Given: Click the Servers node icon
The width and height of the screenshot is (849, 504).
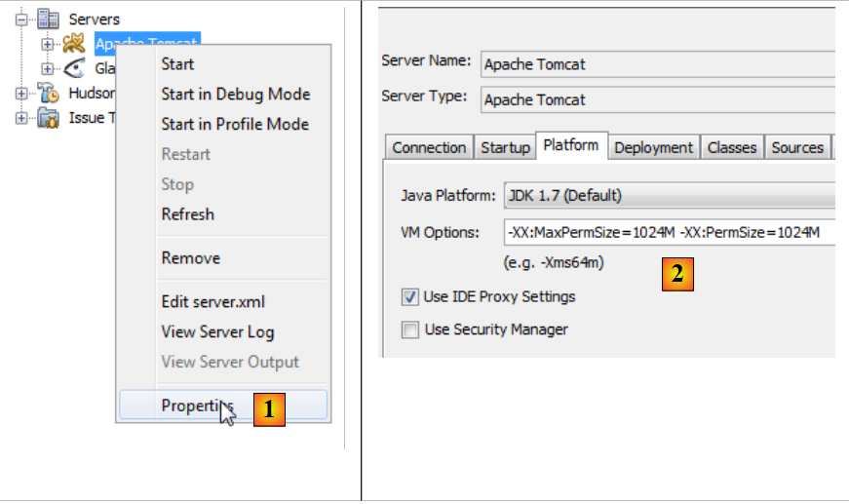Looking at the screenshot, I should [47, 19].
